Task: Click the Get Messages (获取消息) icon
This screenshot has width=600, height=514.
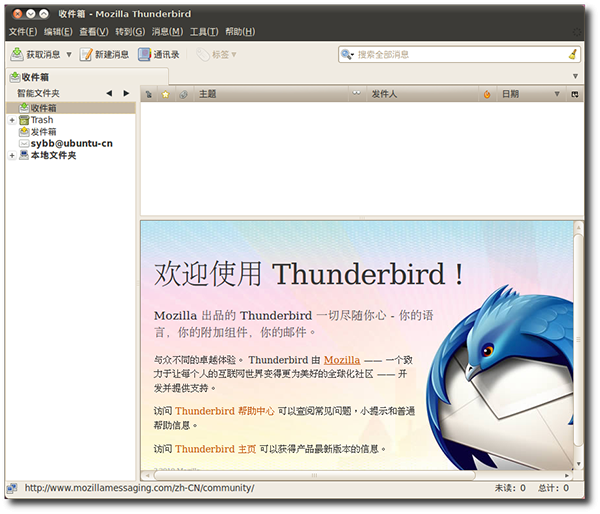Action: pos(17,54)
